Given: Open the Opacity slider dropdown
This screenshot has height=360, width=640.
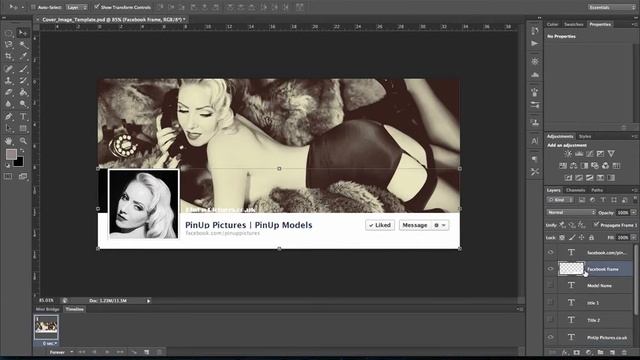Looking at the screenshot, I should [x=633, y=212].
